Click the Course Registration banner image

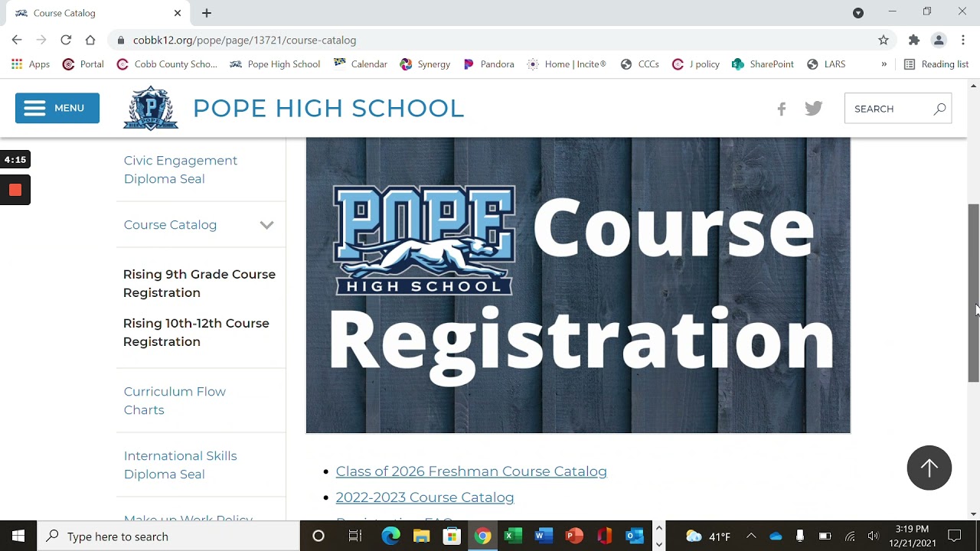(578, 285)
